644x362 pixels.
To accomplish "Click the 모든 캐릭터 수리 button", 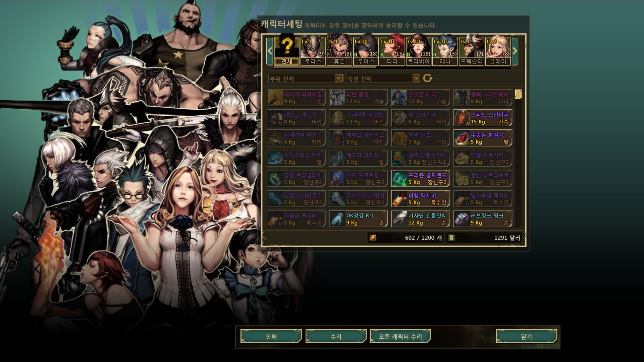I will [x=400, y=337].
